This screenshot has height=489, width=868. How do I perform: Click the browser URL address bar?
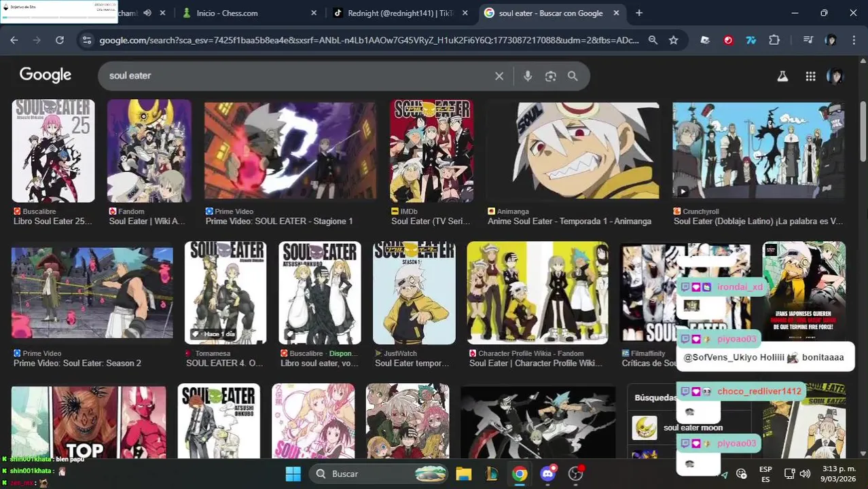(x=369, y=40)
